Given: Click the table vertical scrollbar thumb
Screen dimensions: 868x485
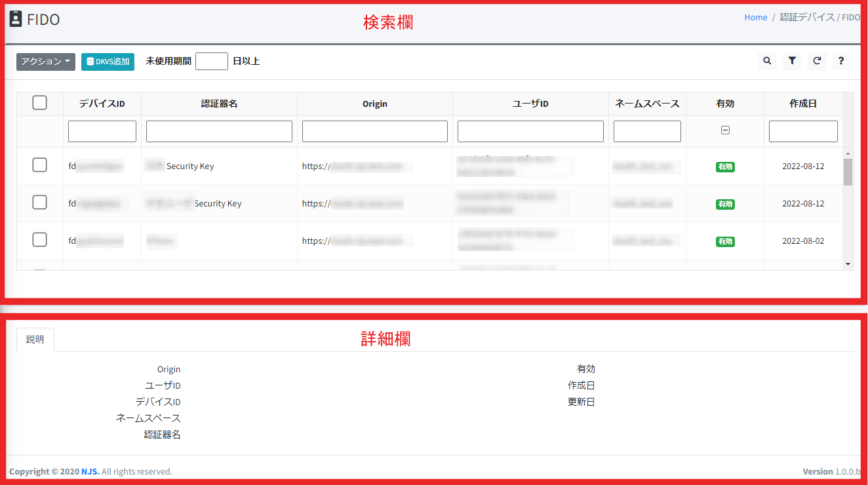Looking at the screenshot, I should point(848,172).
